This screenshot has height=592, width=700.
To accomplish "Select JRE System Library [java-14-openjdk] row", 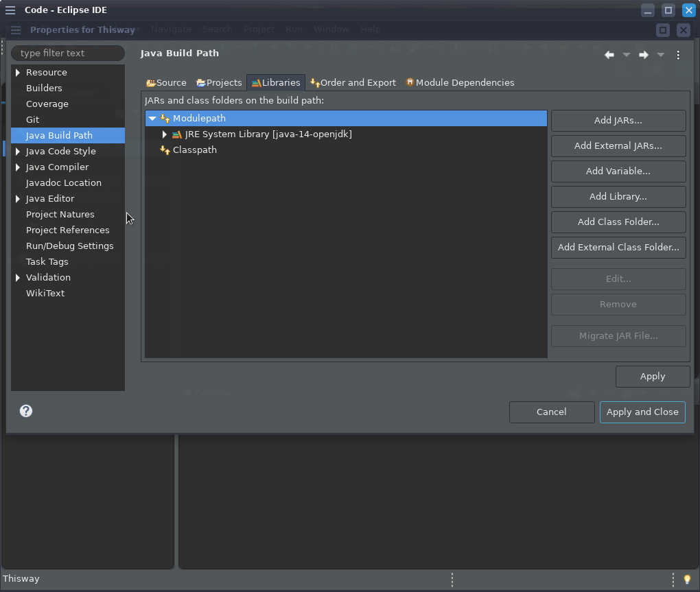I will (x=346, y=134).
